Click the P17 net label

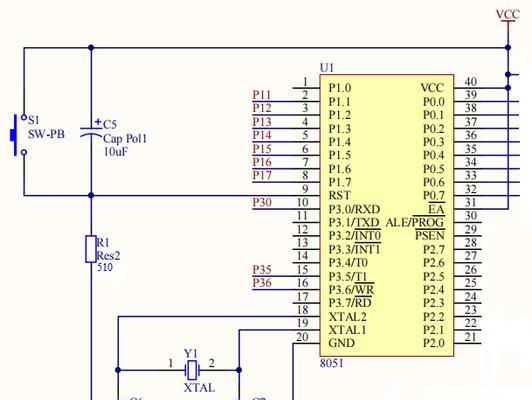262,175
